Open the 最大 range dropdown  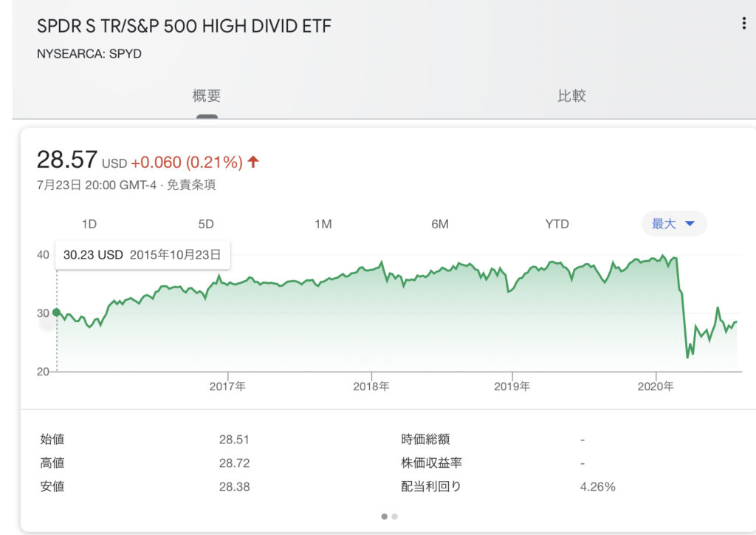(x=673, y=223)
